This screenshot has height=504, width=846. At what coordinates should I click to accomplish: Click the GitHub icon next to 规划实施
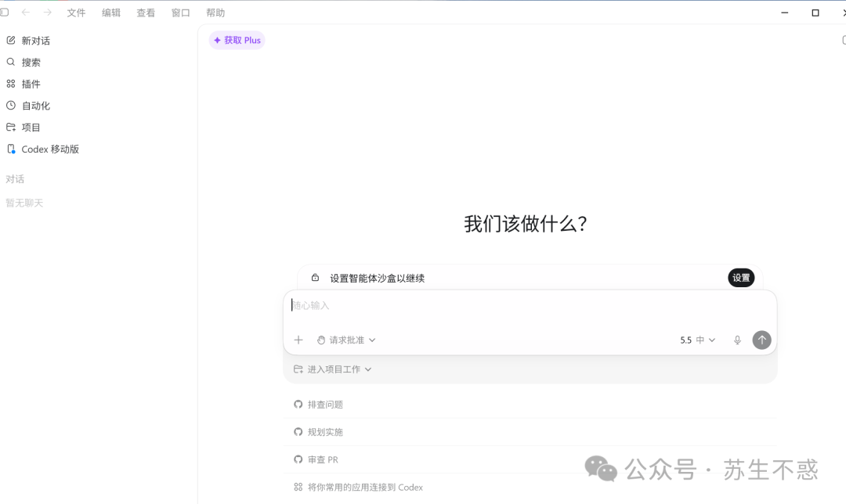pyautogui.click(x=298, y=432)
